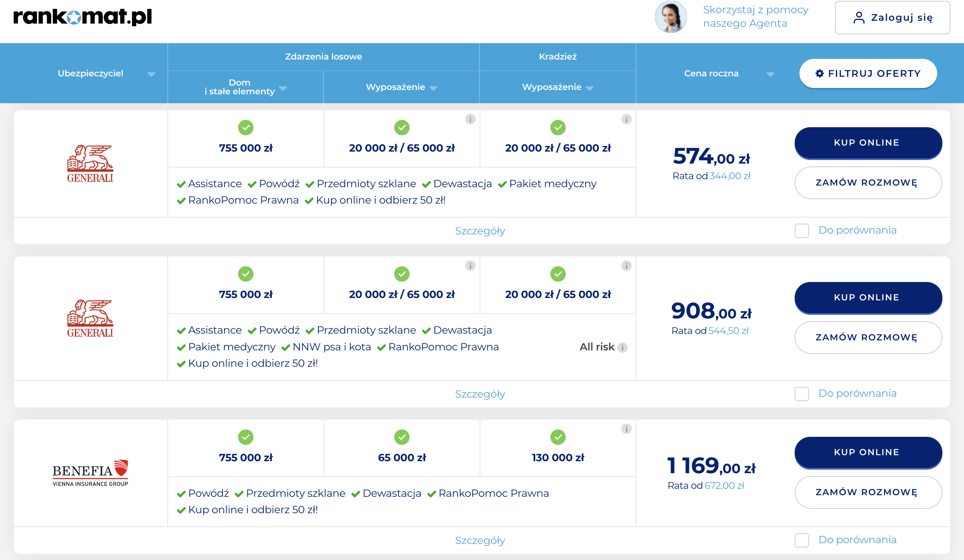Click the 1 169,00 zł annual price
The height and width of the screenshot is (560, 964).
point(711,466)
